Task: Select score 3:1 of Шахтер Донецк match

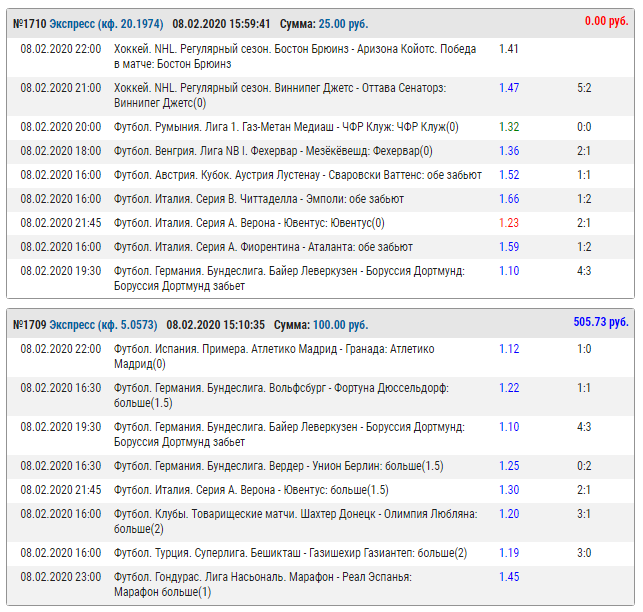Action: 584,514
